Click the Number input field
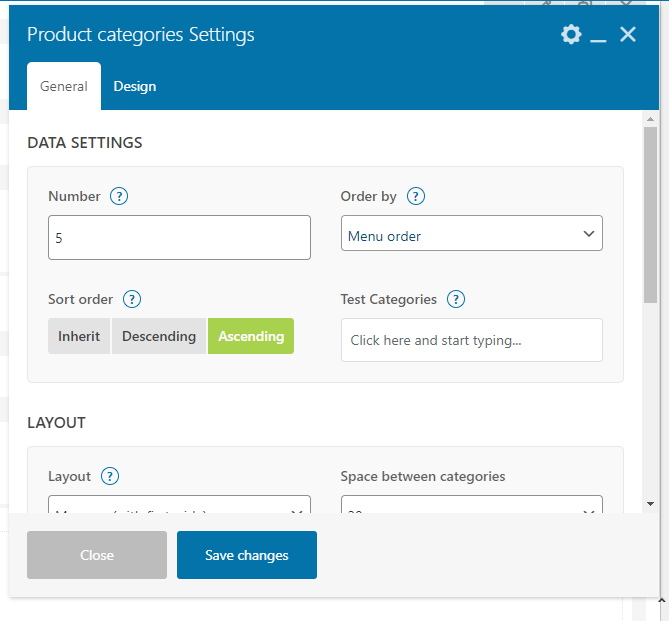The image size is (669, 621). click(179, 238)
